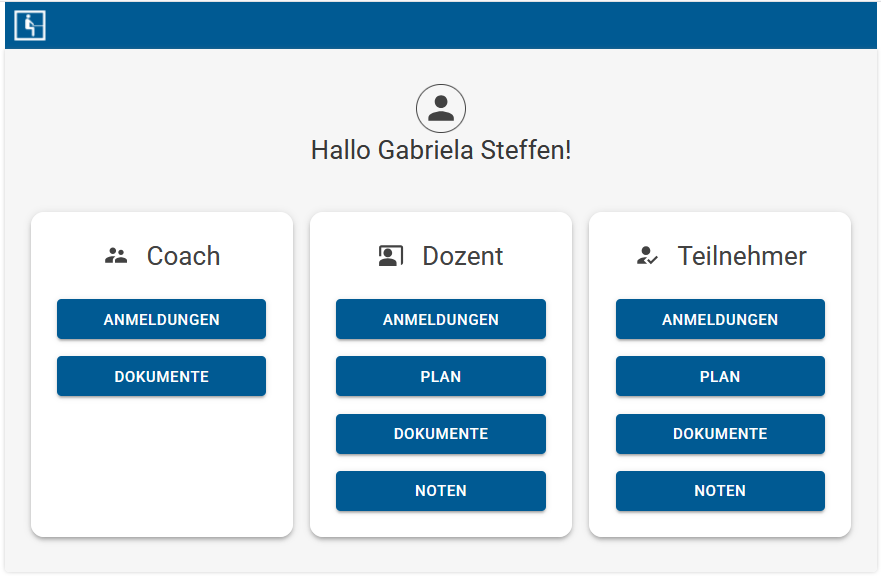The width and height of the screenshot is (881, 576).
Task: Open Plan in the Teilnehmer card
Action: coord(720,376)
